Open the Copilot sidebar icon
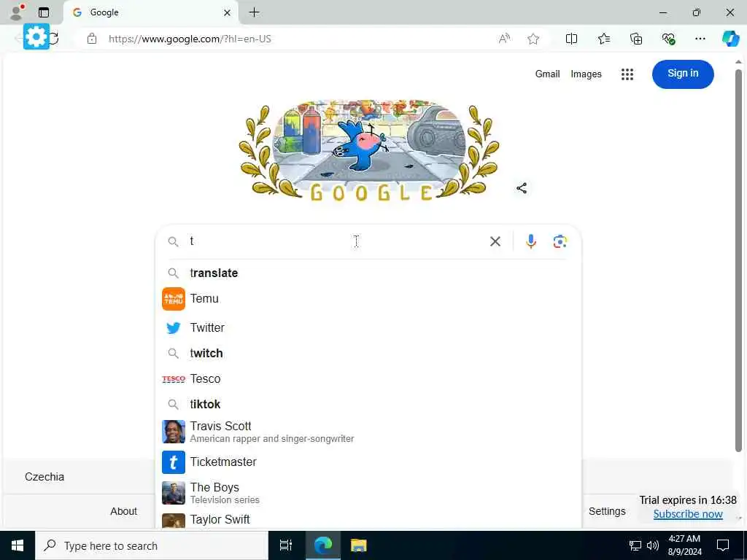747x560 pixels. point(730,39)
